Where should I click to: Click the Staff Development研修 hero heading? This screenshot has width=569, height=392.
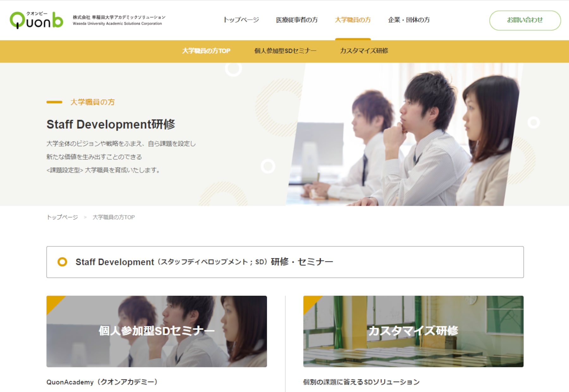click(111, 124)
